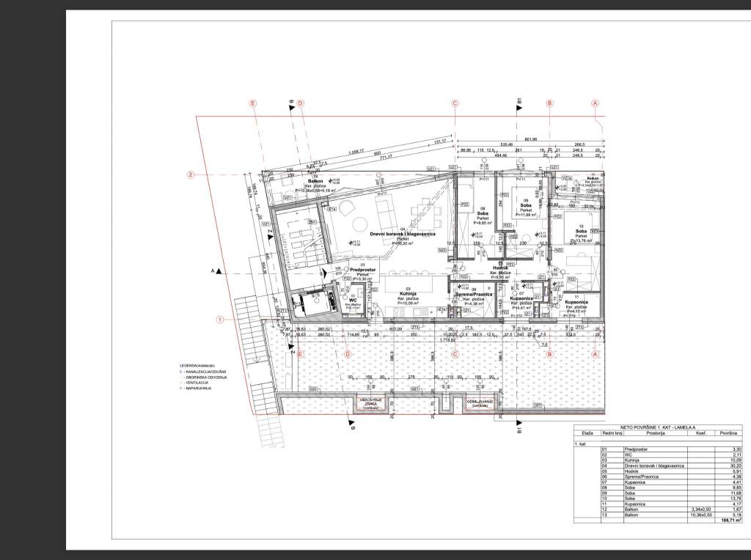
Task: Click the 'Soba' label with P=13,76 m²
Action: pyautogui.click(x=581, y=231)
